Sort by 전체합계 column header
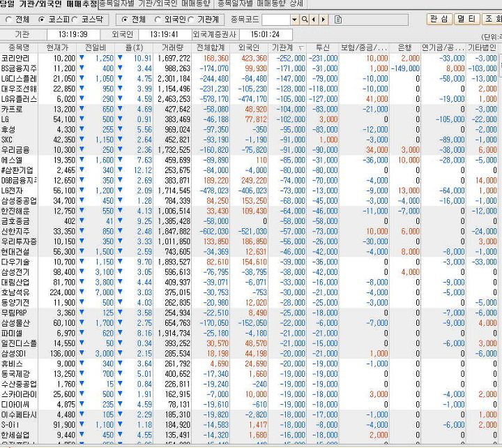 pyautogui.click(x=211, y=47)
